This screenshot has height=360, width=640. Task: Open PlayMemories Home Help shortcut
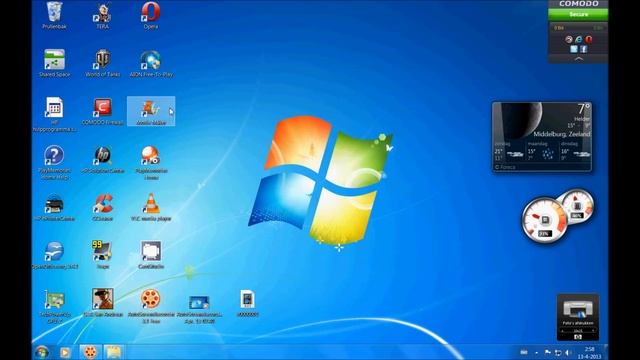coord(54,162)
